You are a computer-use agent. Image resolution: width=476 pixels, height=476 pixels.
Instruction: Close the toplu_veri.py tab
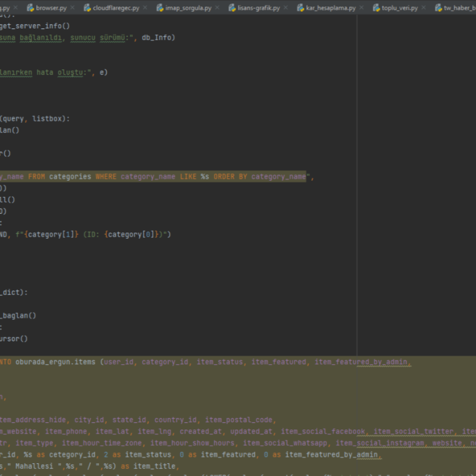click(x=423, y=7)
